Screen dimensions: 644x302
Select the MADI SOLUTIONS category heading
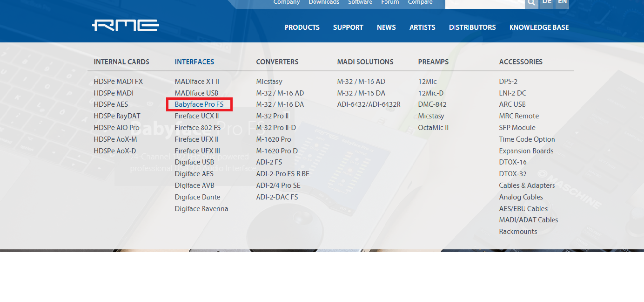pyautogui.click(x=365, y=62)
